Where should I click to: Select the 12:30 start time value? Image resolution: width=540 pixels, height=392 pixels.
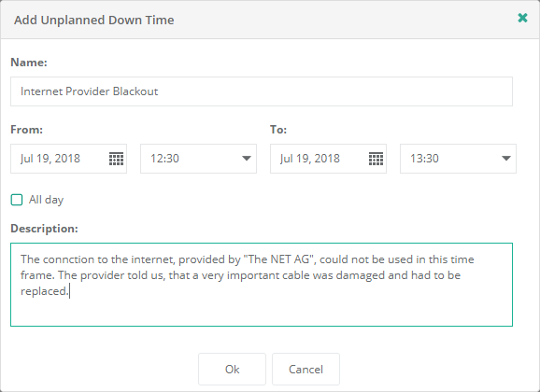click(164, 159)
